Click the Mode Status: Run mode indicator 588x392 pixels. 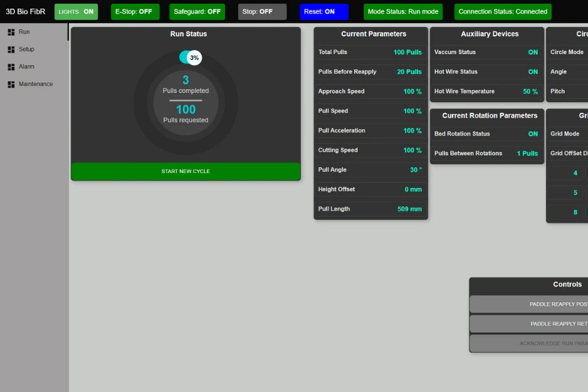coord(403,11)
